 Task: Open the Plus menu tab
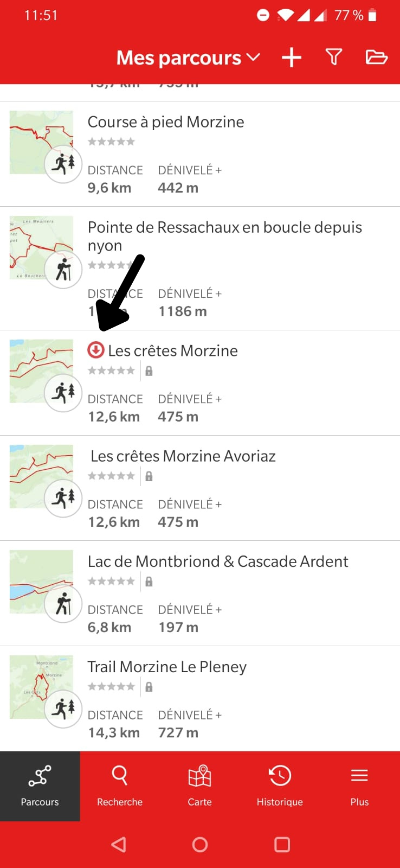(x=359, y=786)
